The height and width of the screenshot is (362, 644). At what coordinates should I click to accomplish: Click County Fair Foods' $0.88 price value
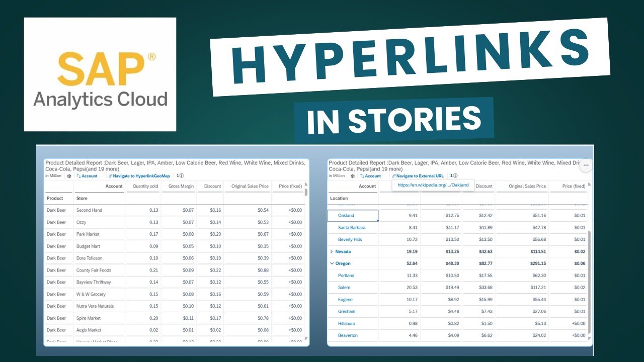pyautogui.click(x=263, y=270)
